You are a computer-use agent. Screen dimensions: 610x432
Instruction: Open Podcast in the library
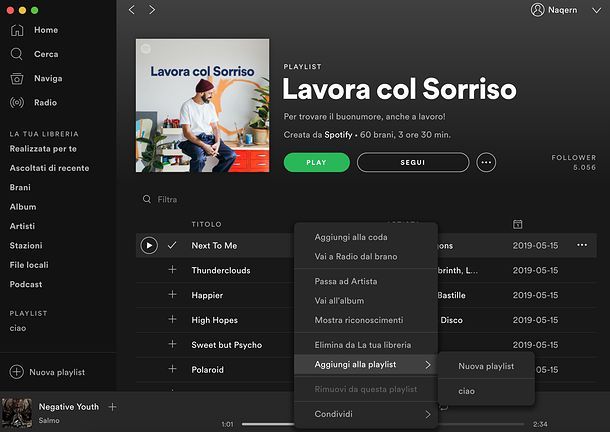click(x=26, y=284)
